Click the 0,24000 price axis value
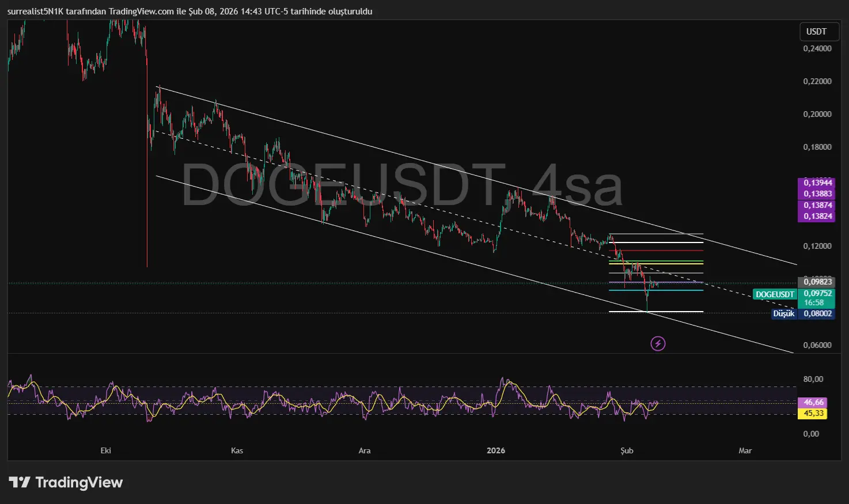The image size is (849, 504). point(817,48)
